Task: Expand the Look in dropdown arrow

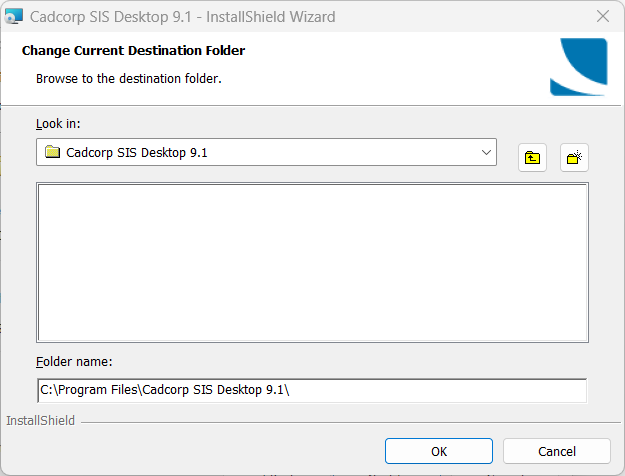Action: tap(486, 153)
